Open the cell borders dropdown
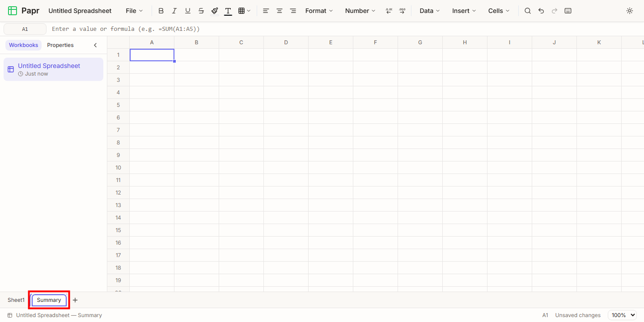 click(245, 11)
